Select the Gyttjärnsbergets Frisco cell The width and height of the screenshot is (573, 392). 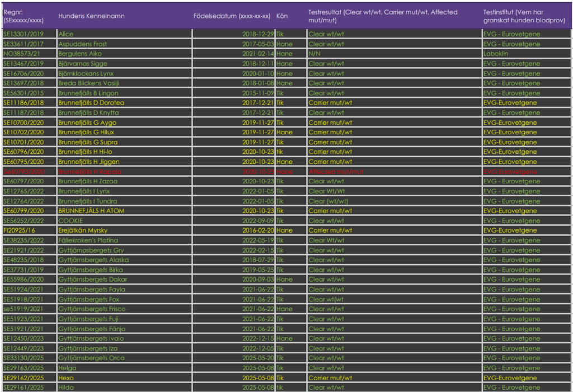click(x=124, y=309)
